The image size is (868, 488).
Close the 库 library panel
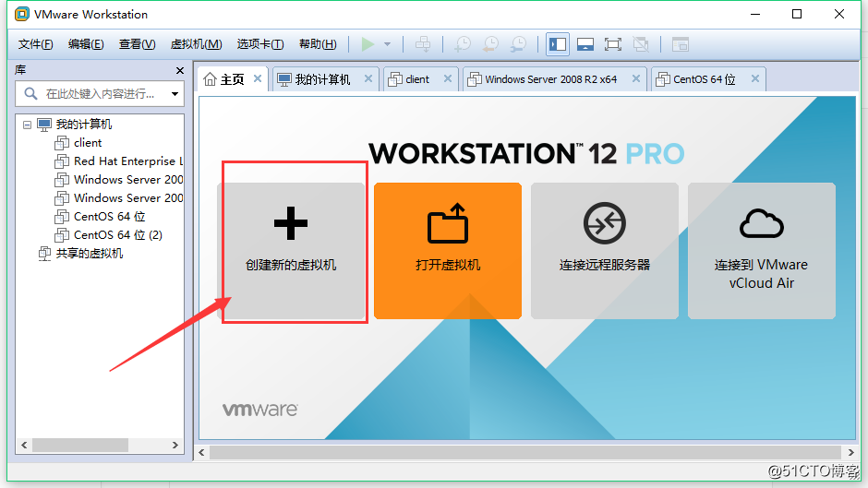point(179,70)
